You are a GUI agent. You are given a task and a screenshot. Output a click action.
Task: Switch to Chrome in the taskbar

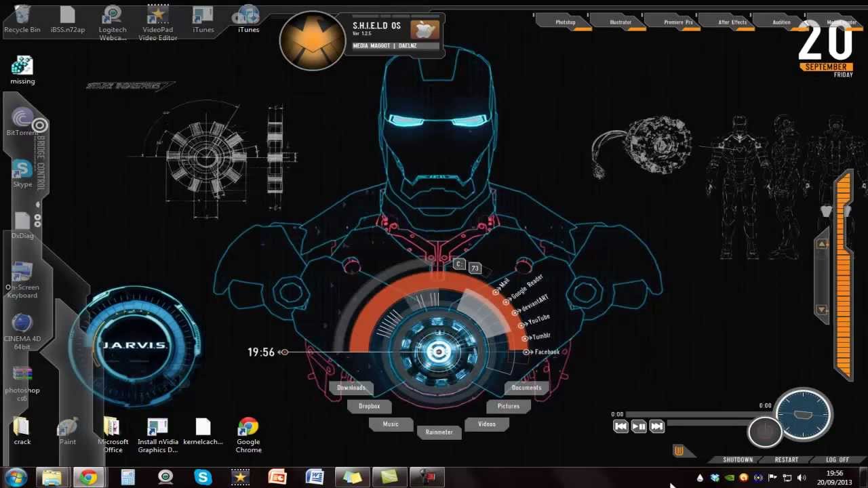coord(88,477)
